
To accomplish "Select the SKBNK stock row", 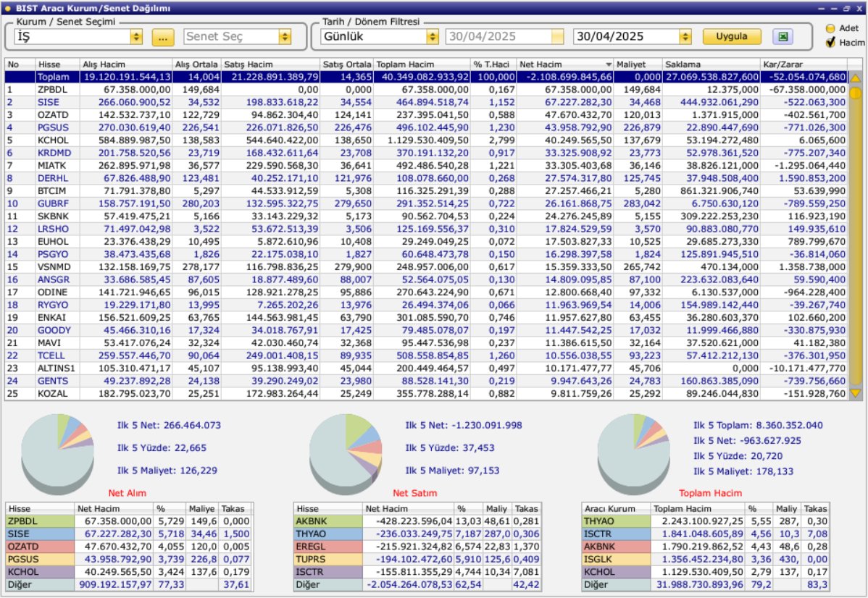I will click(426, 216).
